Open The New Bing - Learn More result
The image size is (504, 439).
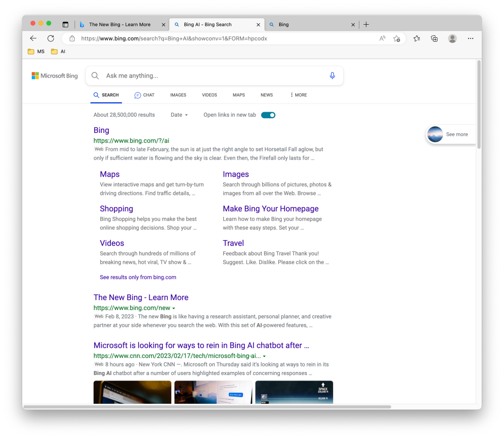pyautogui.click(x=141, y=298)
